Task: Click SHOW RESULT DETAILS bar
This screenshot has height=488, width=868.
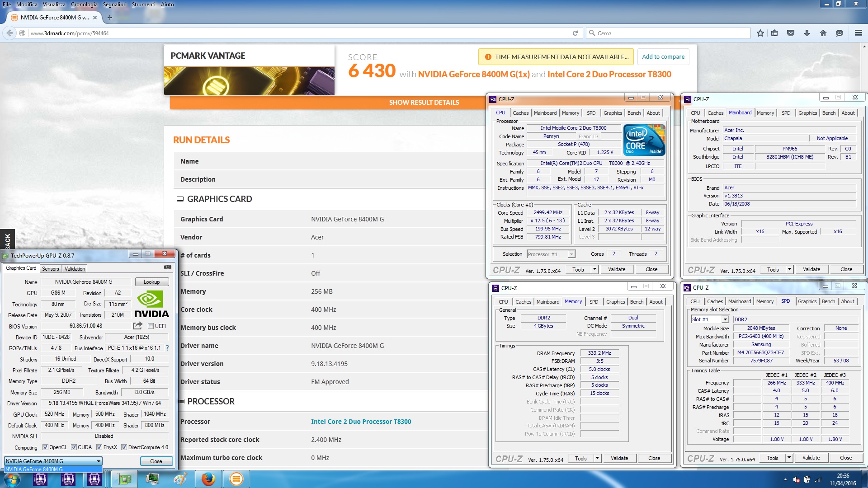Action: pyautogui.click(x=424, y=103)
